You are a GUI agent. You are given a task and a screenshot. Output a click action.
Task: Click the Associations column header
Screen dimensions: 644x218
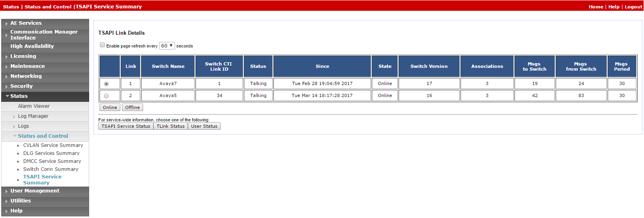[x=487, y=66]
